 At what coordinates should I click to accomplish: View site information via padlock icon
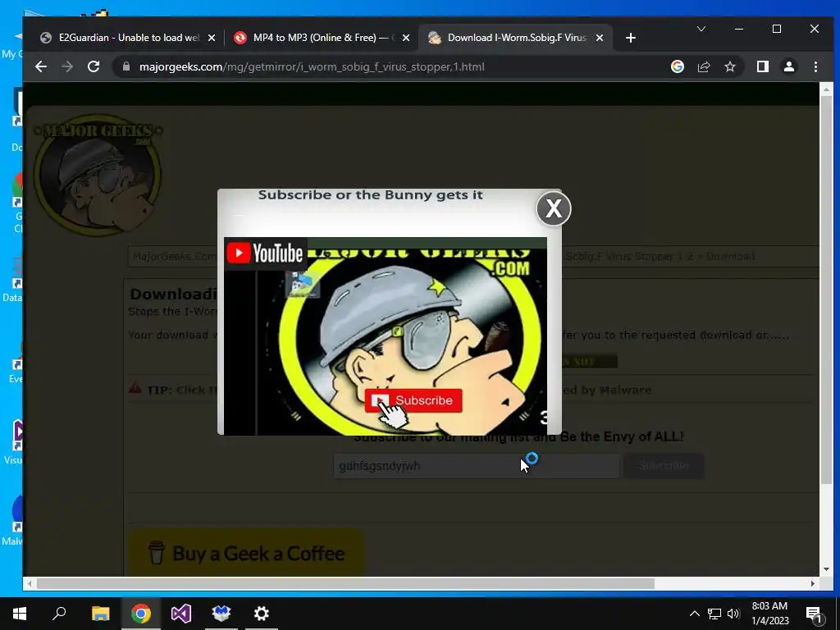click(x=126, y=66)
